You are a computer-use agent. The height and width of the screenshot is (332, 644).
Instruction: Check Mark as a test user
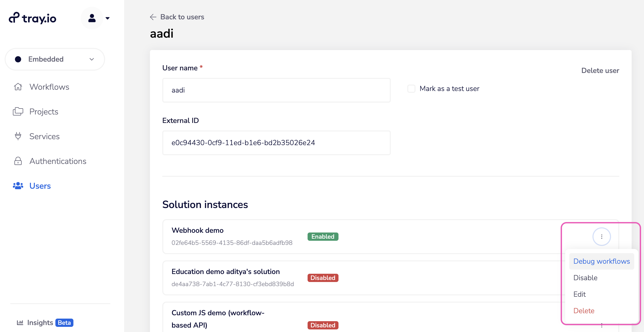pos(411,89)
